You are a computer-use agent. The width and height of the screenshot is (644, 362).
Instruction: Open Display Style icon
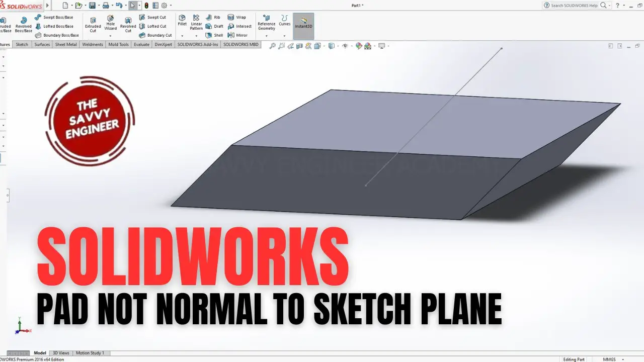tap(332, 46)
